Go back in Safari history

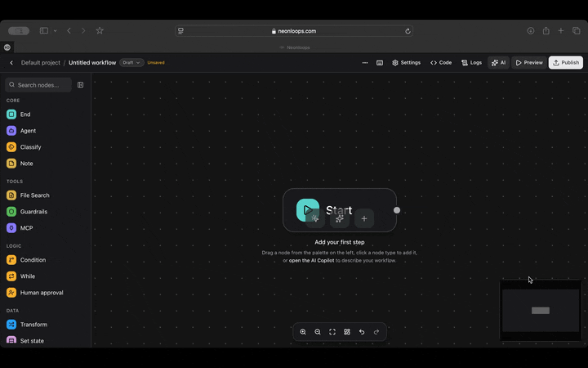tap(69, 31)
